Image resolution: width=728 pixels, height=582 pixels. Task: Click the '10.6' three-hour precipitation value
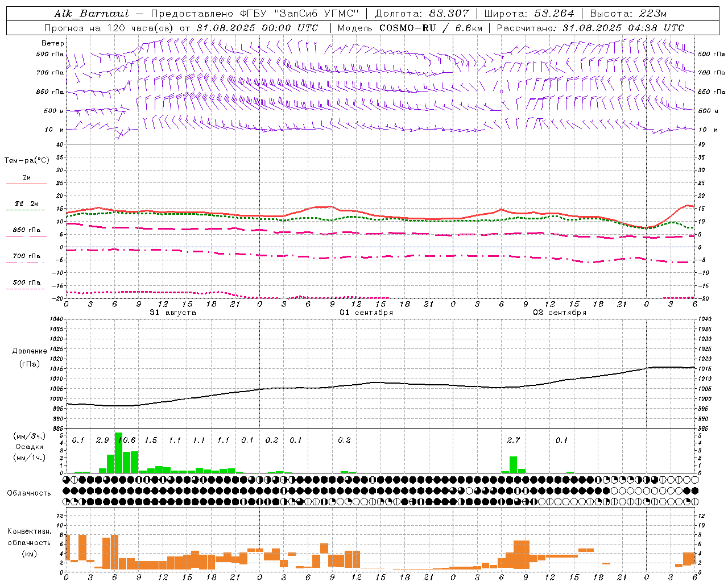coord(126,440)
